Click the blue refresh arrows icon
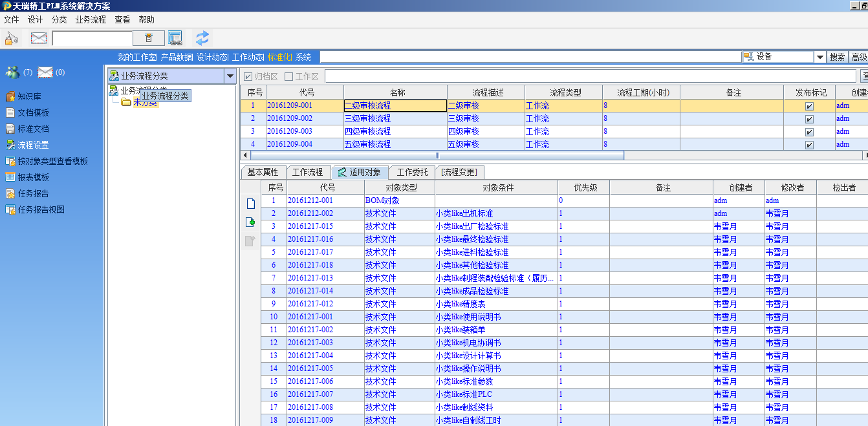 tap(202, 38)
